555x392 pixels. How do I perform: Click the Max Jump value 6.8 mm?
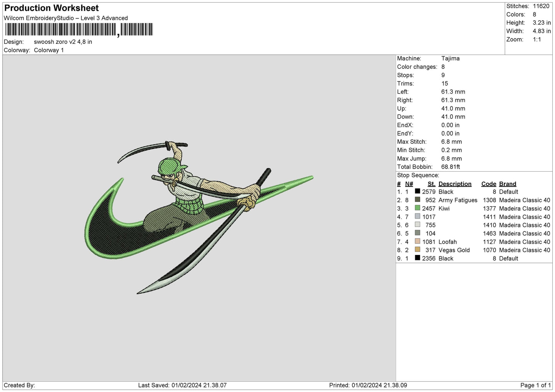coord(452,159)
